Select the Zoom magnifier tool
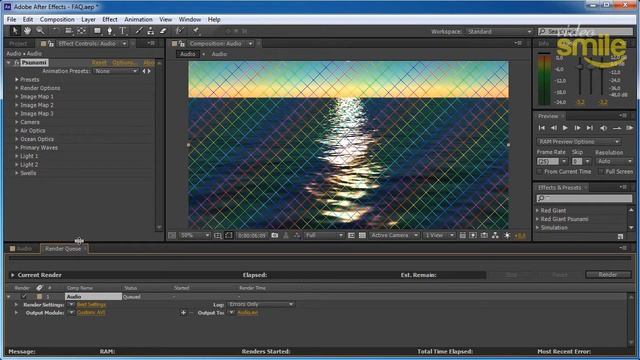This screenshot has width=640, height=360. 40,31
